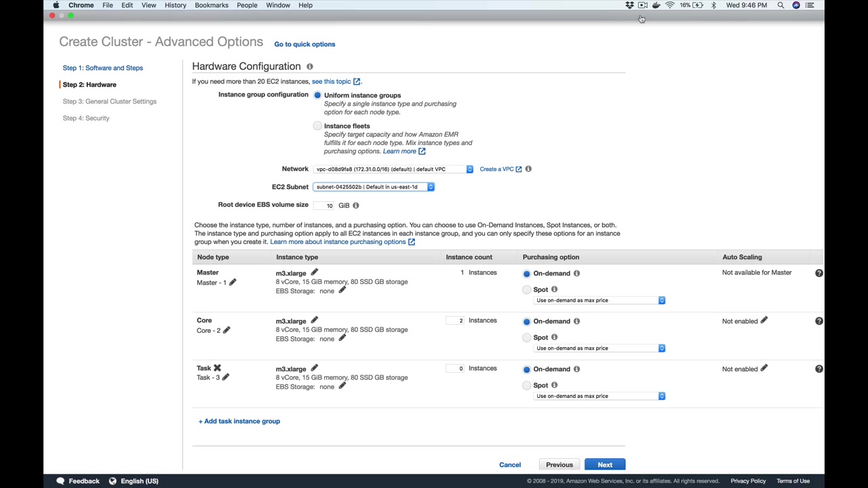868x488 pixels.
Task: Choose Spot for the Core group
Action: 527,338
